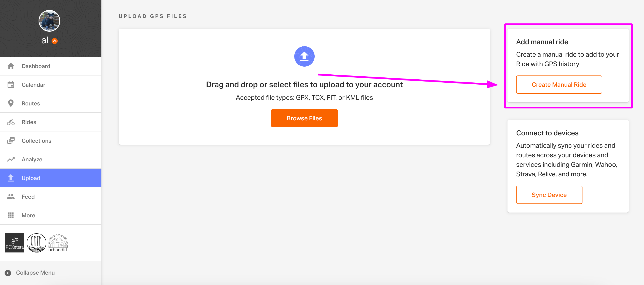Click the Dashboard navigation icon
644x285 pixels.
click(11, 66)
